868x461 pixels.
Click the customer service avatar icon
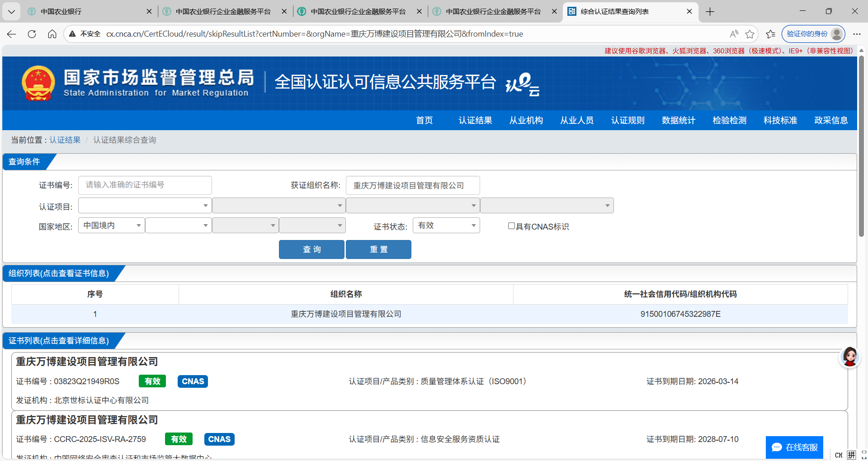pos(849,357)
